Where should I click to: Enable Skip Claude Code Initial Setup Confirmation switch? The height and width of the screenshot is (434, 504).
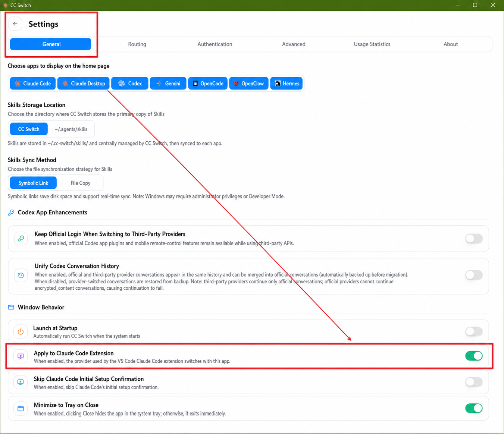tap(474, 382)
